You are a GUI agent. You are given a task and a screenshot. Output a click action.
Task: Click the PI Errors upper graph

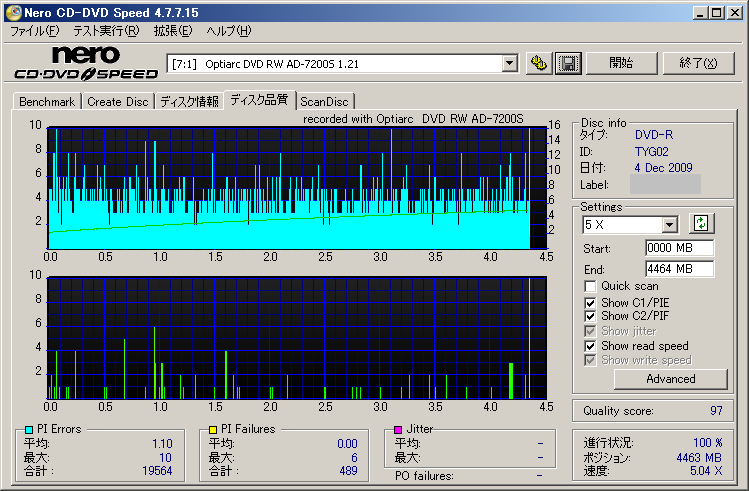tap(297, 188)
